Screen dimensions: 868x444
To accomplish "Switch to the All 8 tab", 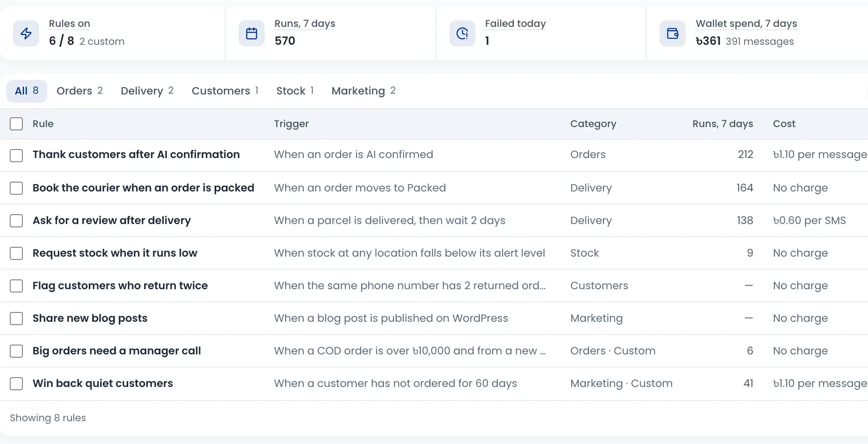I will pos(27,91).
